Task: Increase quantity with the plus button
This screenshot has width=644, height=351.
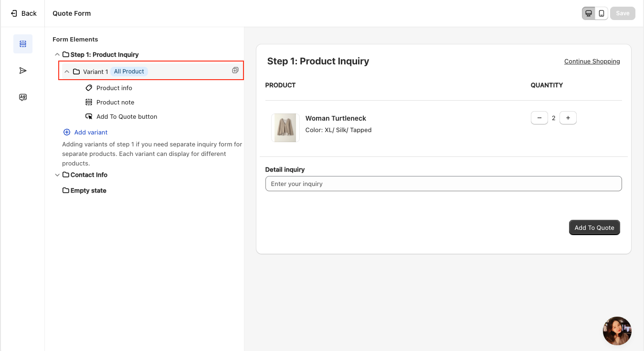Action: [x=568, y=118]
